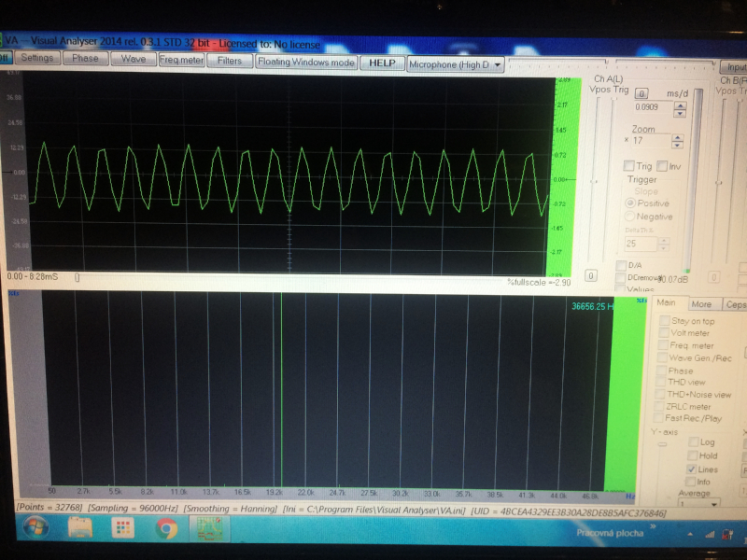Open File Explorer from the taskbar
This screenshot has height=560, width=747.
pyautogui.click(x=80, y=528)
